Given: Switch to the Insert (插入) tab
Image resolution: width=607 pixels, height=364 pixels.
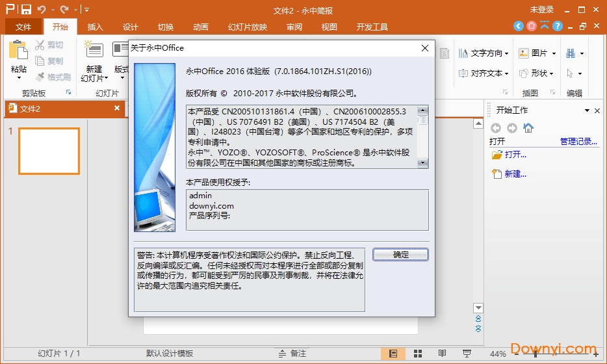Looking at the screenshot, I should pyautogui.click(x=96, y=27).
